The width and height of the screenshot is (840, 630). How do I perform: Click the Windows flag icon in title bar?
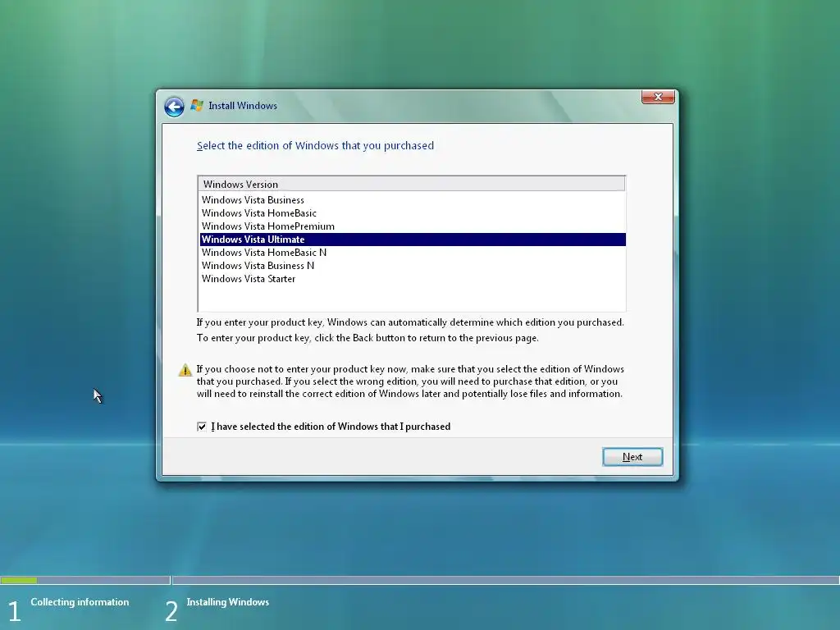197,106
